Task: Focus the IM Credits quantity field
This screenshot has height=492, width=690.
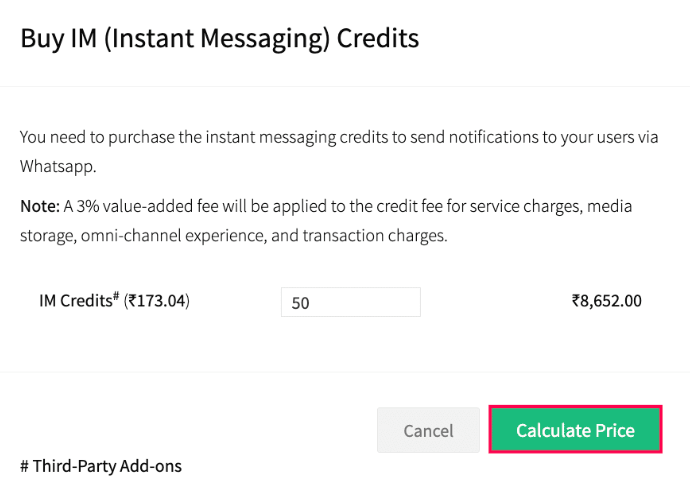Action: (351, 302)
